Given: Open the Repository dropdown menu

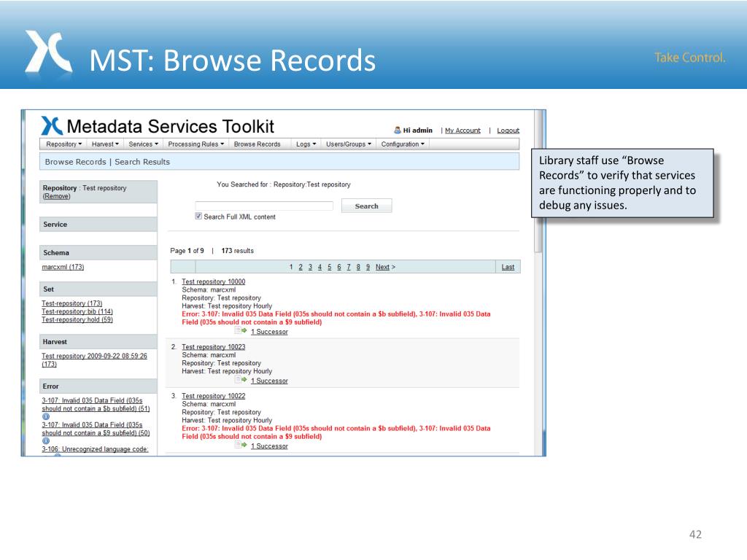Looking at the screenshot, I should pyautogui.click(x=64, y=144).
